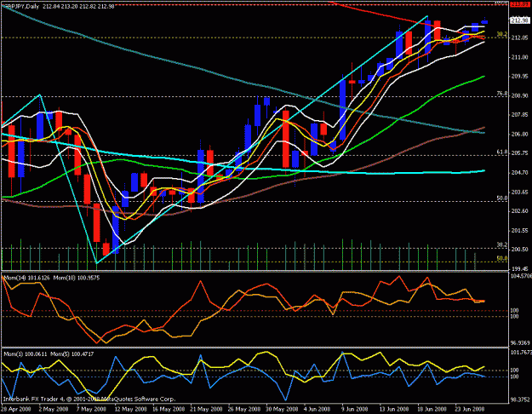Image resolution: width=532 pixels, height=414 pixels.
Task: Select the 13 Jun 2008 date label
Action: pos(394,409)
